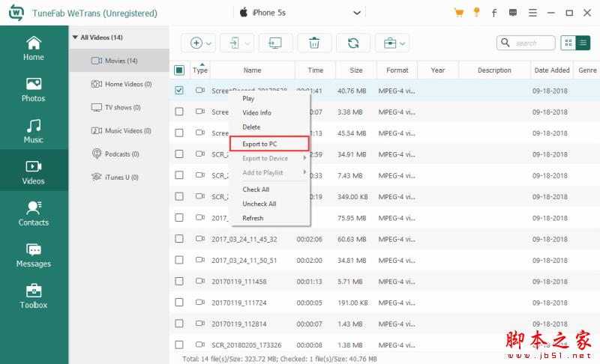Choose Play from context menu
This screenshot has height=364, width=600.
pos(248,99)
